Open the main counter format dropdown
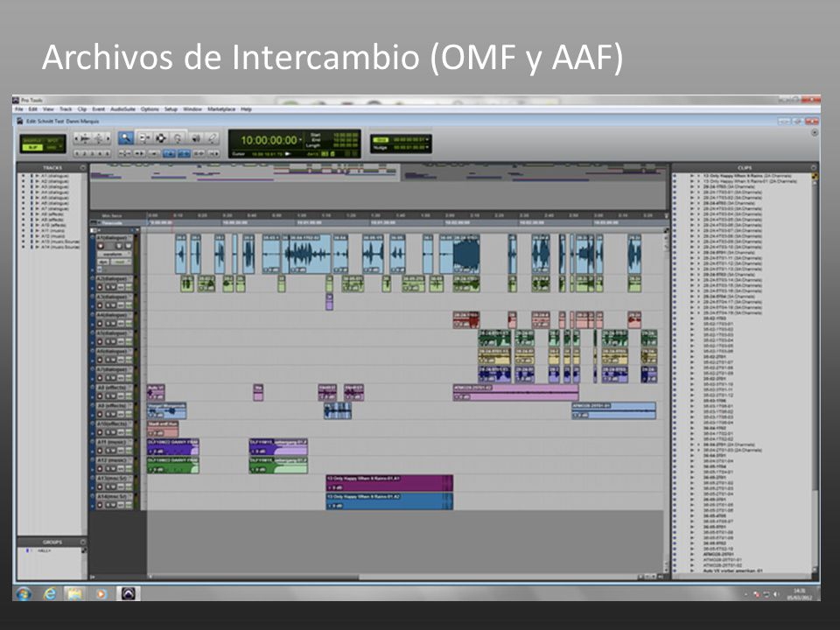This screenshot has height=630, width=840. [300, 140]
